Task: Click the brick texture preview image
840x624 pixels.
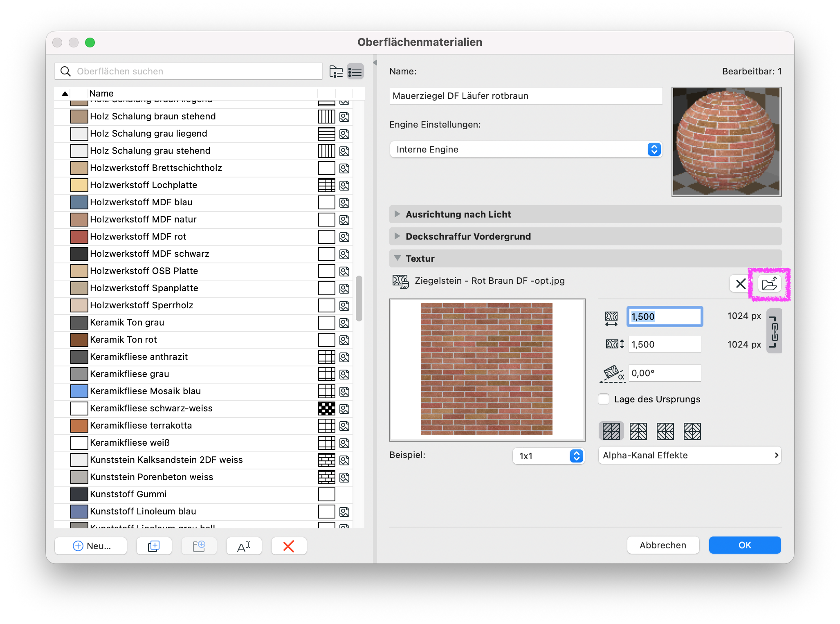Action: tap(487, 369)
